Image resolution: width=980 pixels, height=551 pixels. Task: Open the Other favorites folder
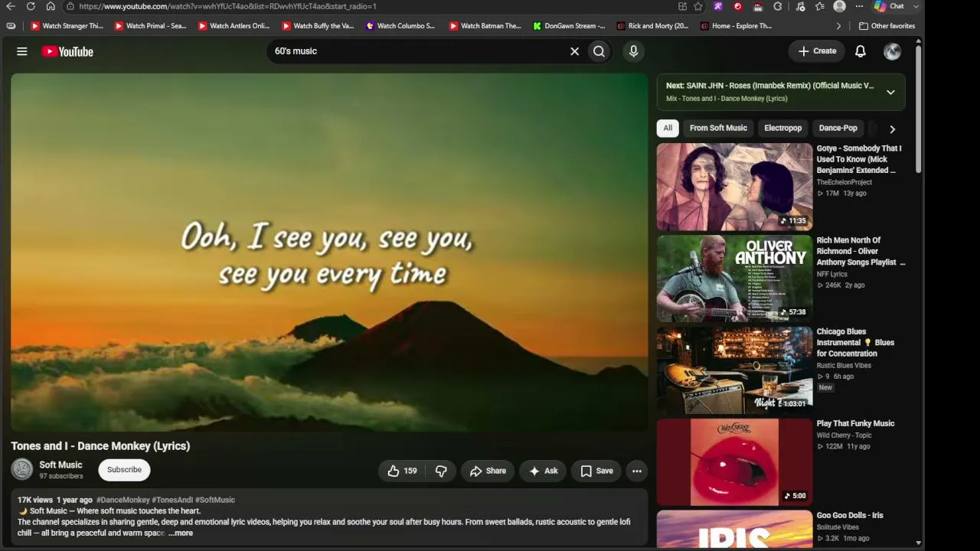click(887, 26)
